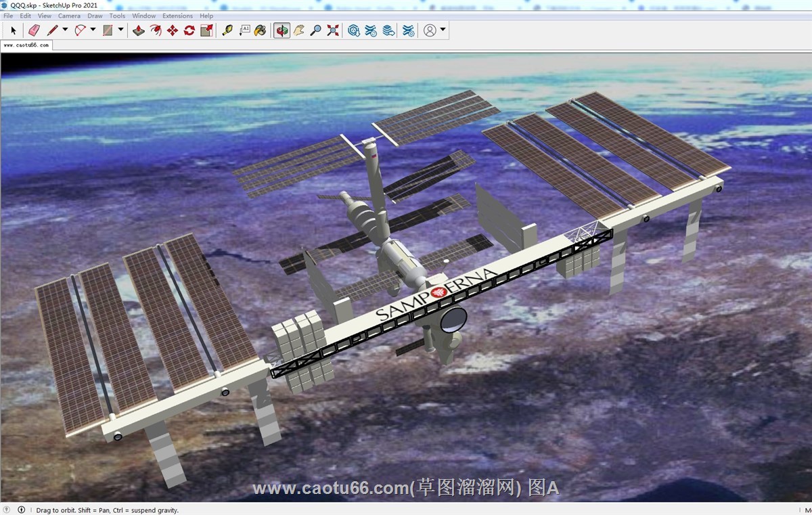This screenshot has width=812, height=515.
Task: Open the Help menu
Action: click(206, 16)
